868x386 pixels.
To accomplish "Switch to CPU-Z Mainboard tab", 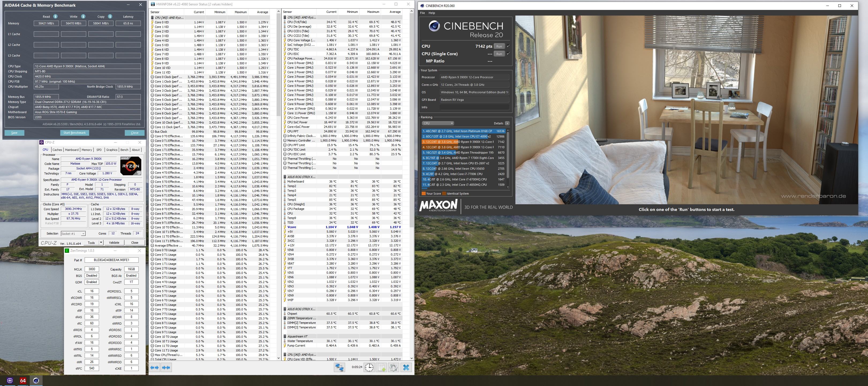I will (x=71, y=150).
